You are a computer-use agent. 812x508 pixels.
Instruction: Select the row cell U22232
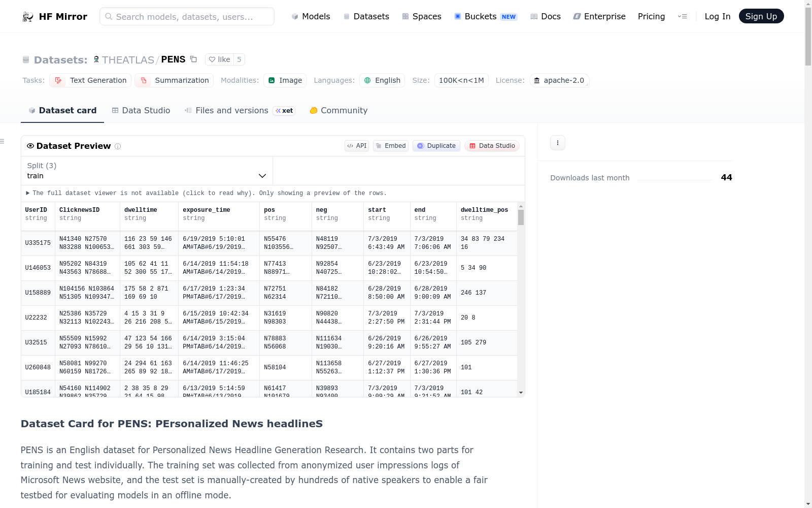pos(38,318)
